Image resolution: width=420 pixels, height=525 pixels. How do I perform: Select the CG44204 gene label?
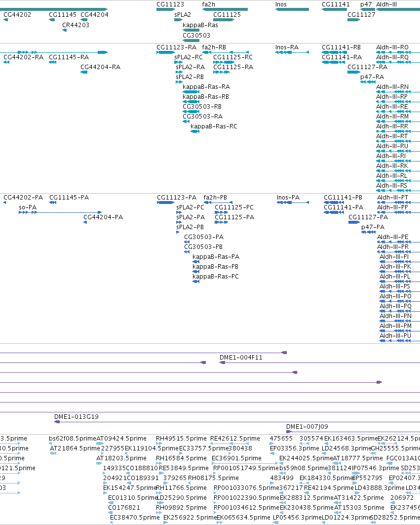coord(94,15)
